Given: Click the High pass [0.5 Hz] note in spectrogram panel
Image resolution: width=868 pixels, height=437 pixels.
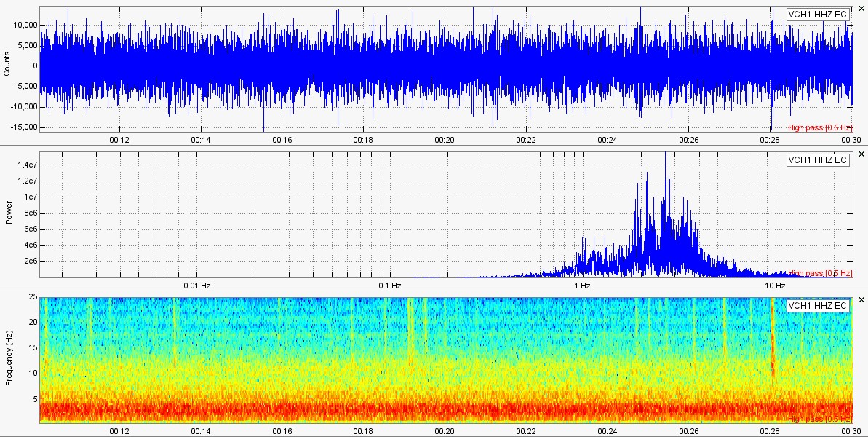Looking at the screenshot, I should (821, 419).
